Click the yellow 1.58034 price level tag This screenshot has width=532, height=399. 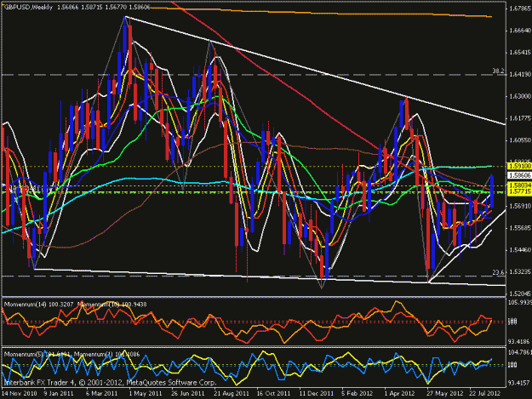click(519, 185)
